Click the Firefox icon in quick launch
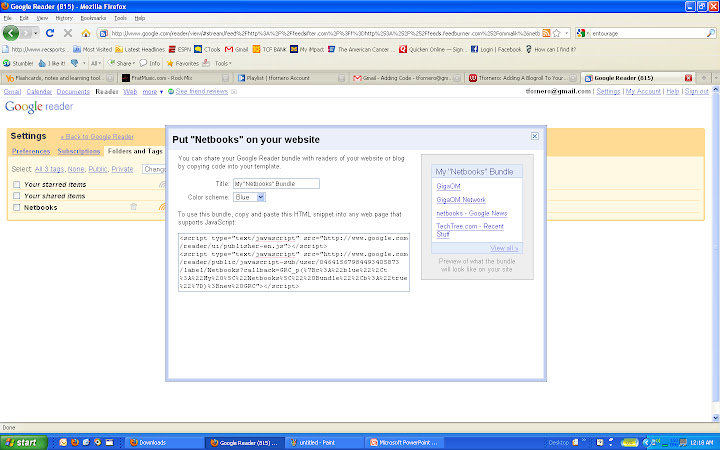The width and height of the screenshot is (720, 450). point(75,442)
